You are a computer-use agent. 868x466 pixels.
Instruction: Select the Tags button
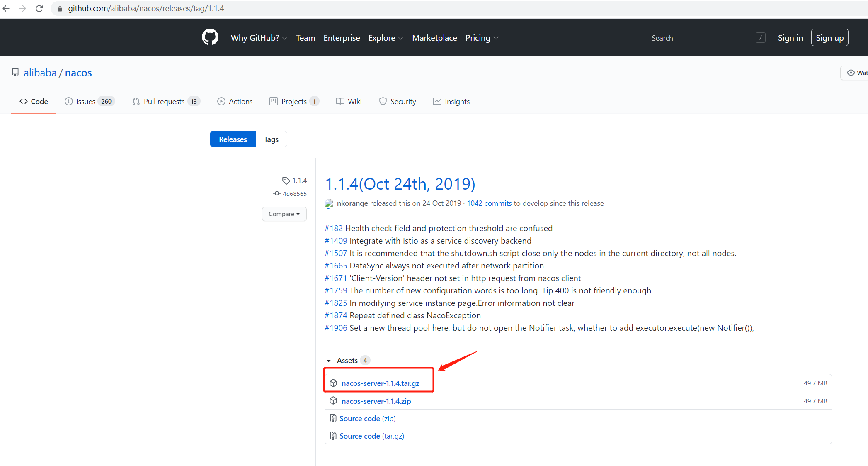(271, 139)
